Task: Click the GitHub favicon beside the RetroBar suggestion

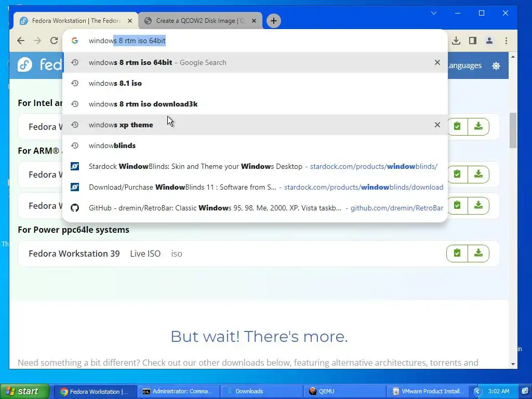Action: [75, 208]
